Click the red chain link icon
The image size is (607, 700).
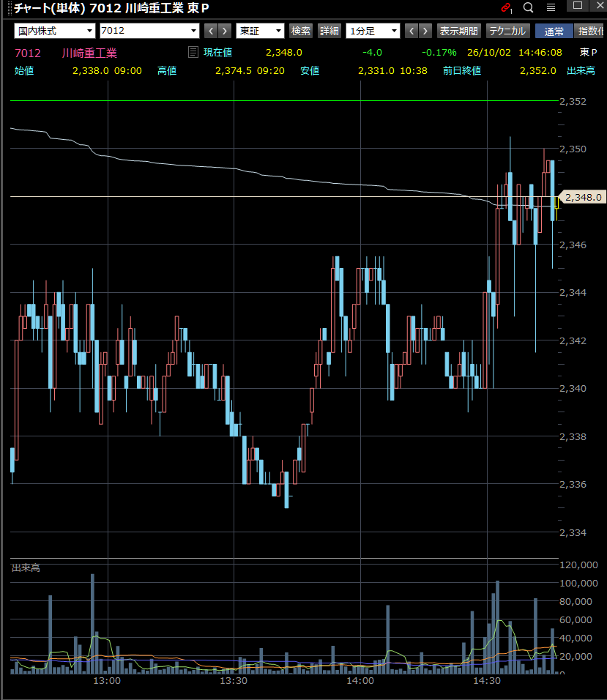506,7
